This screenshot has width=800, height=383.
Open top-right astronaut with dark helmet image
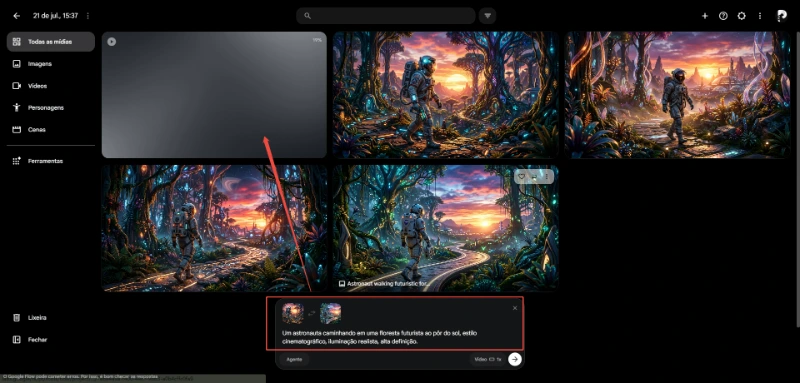click(x=677, y=95)
